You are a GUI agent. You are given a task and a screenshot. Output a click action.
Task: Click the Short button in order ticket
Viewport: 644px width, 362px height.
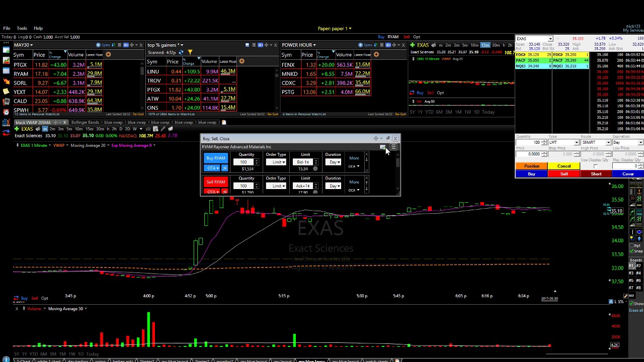596,174
